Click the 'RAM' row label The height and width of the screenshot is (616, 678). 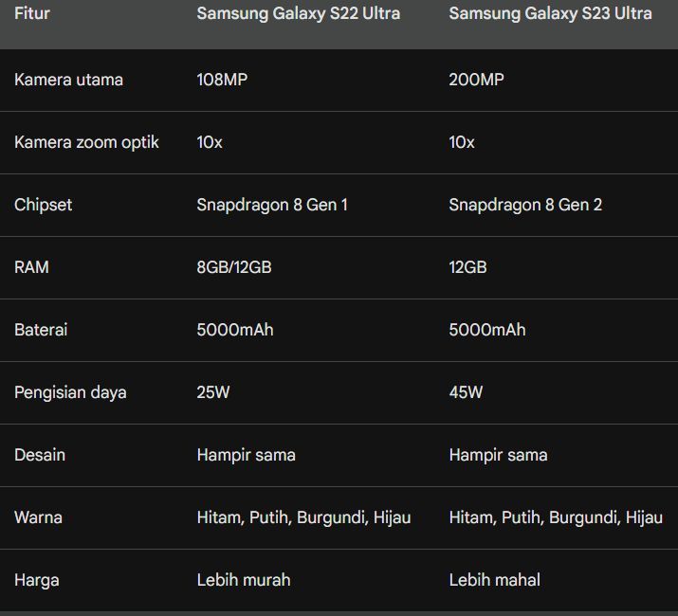point(31,267)
